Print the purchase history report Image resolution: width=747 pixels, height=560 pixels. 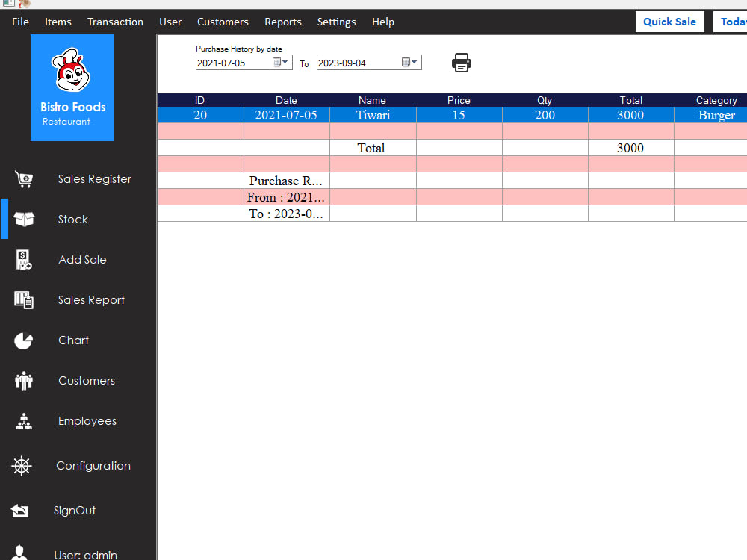pyautogui.click(x=461, y=63)
